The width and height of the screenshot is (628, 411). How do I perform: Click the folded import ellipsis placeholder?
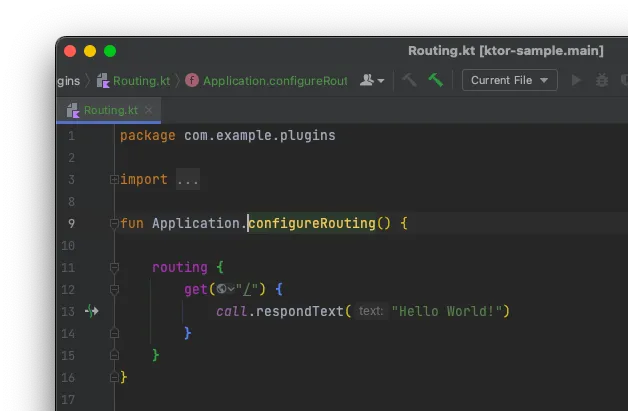(188, 179)
